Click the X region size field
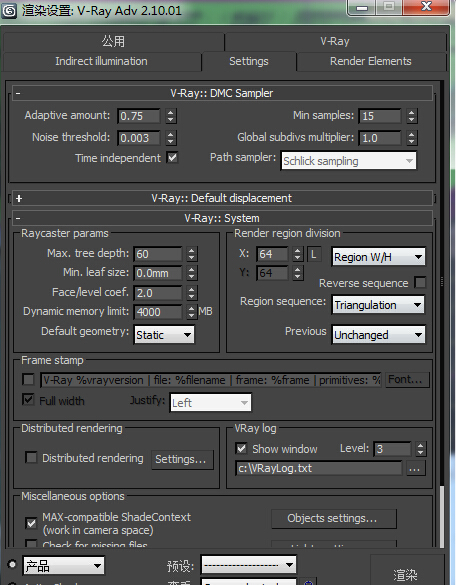The image size is (456, 585). pos(272,254)
